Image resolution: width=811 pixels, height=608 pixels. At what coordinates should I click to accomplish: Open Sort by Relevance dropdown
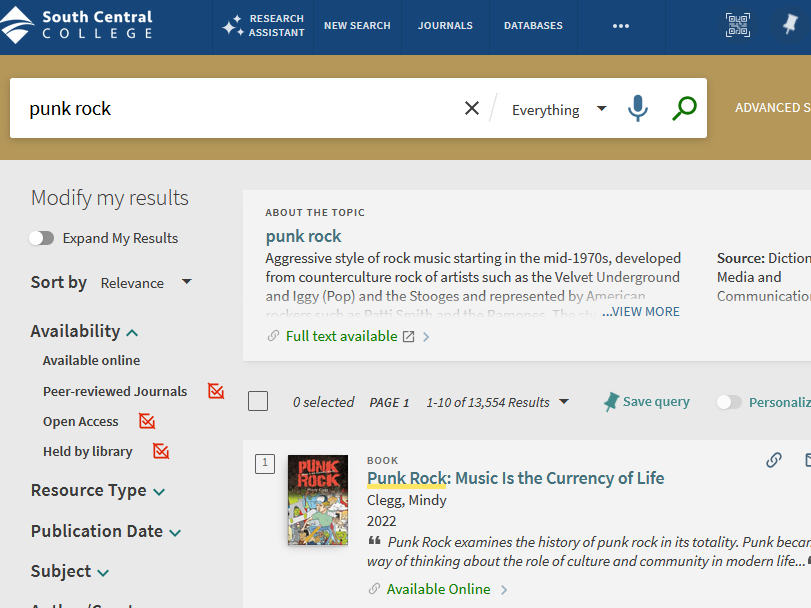point(146,283)
